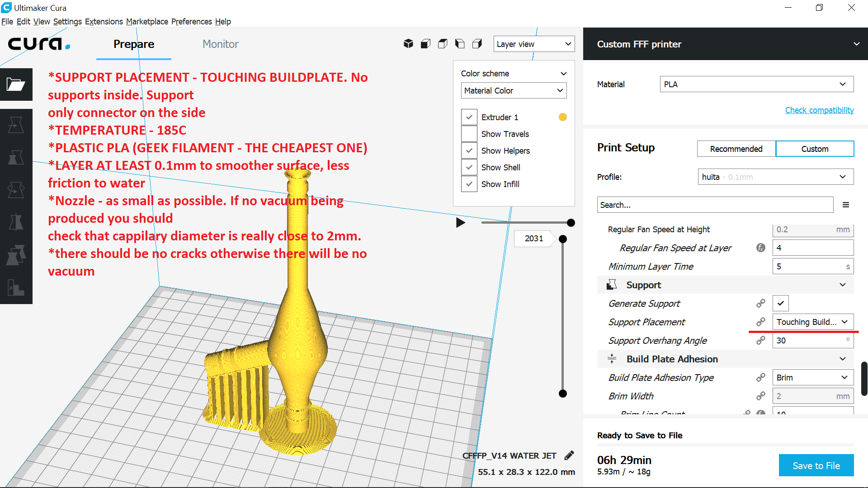The image size is (868, 488).
Task: Open the File menu
Action: pyautogui.click(x=7, y=21)
